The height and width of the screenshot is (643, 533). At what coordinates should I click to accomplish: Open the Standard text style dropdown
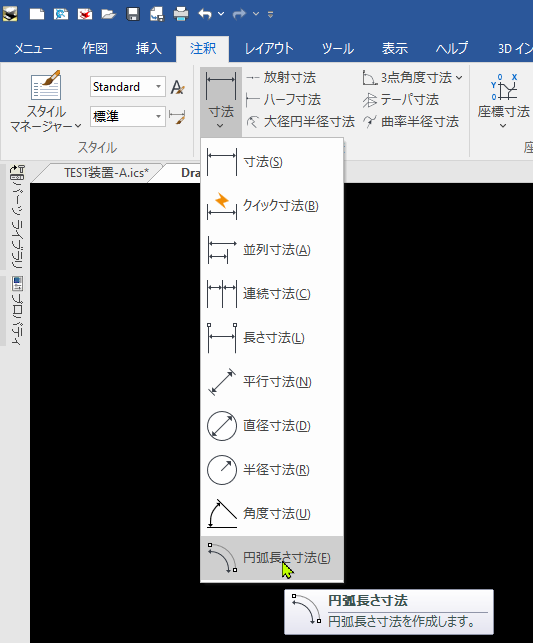(x=128, y=87)
